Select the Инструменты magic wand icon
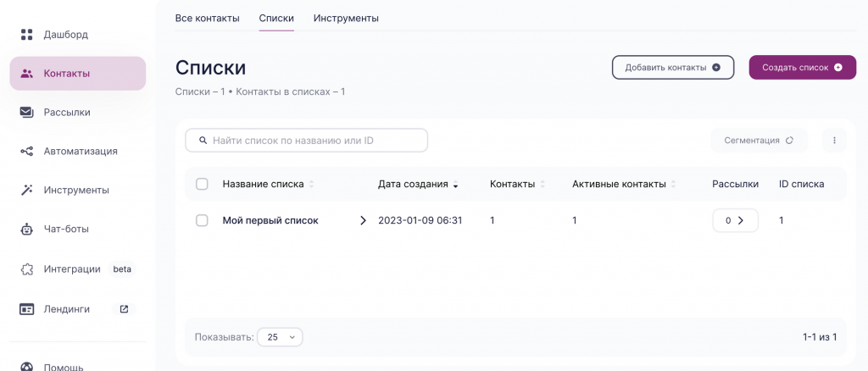 click(26, 191)
